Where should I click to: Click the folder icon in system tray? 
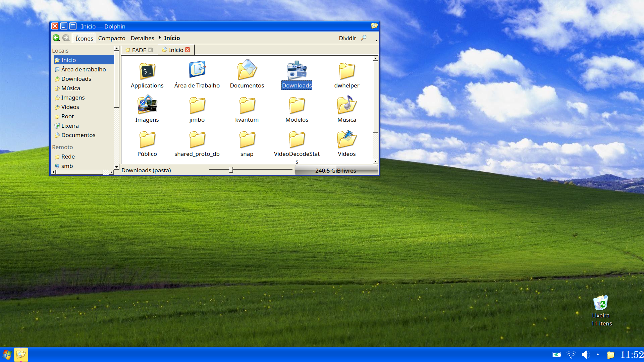pos(610,355)
